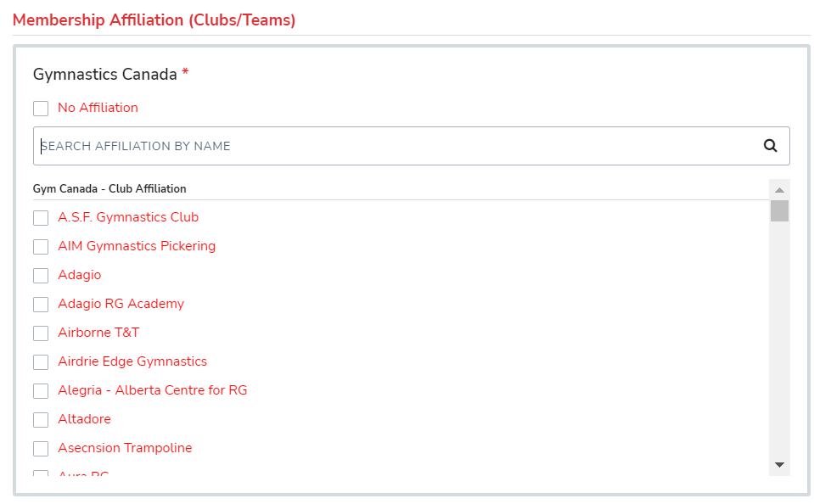Check the No Affiliation checkbox

pyautogui.click(x=41, y=109)
